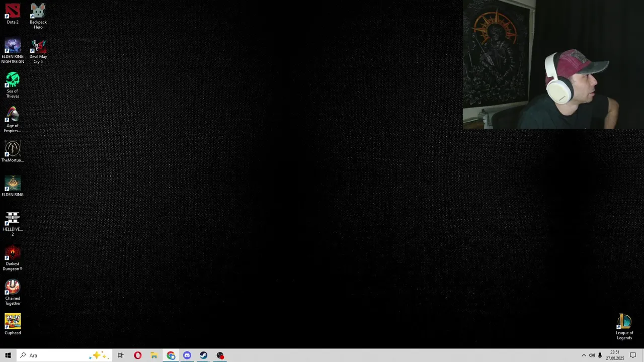Select the Chained Together desktop shortcut
Screen dimensions: 644x362
(13, 293)
